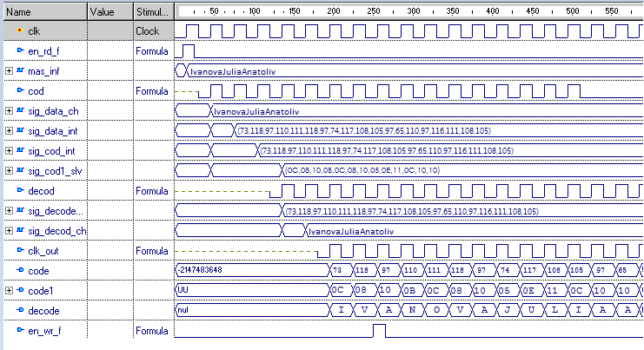Screen dimensions: 644x350
Task: Click the sig_decode signal icon
Action: 21,210
